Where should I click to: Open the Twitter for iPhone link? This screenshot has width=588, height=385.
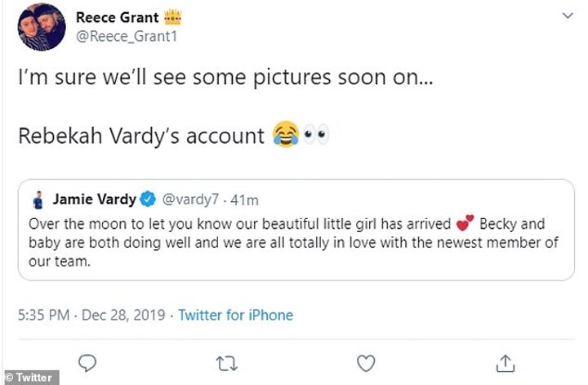tap(236, 315)
